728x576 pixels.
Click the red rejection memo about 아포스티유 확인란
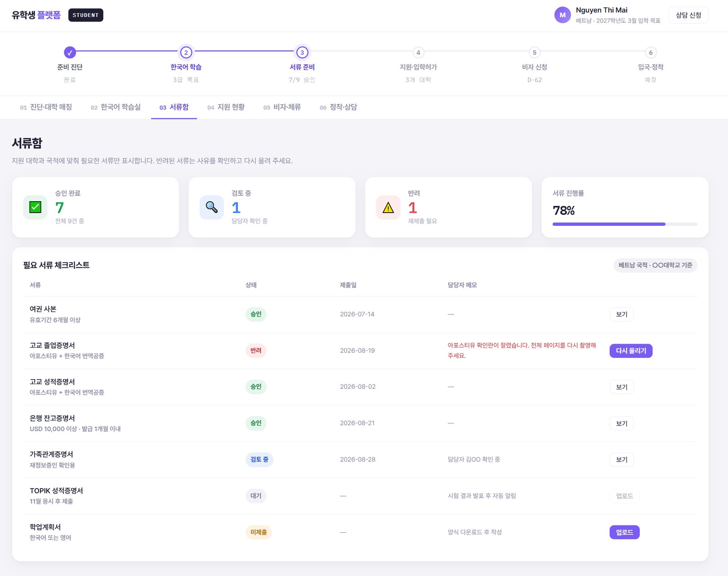coord(522,351)
